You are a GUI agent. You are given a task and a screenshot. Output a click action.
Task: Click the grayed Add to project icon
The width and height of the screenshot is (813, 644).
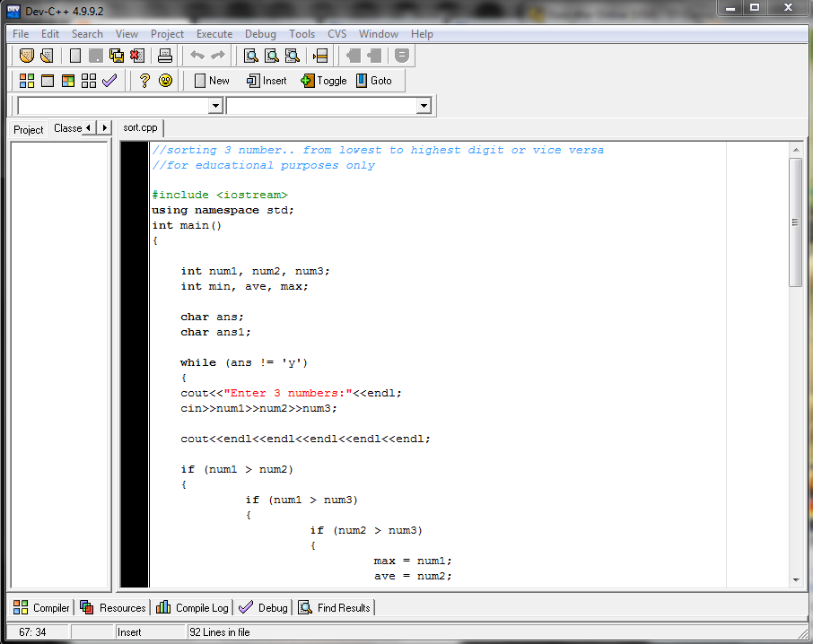353,56
